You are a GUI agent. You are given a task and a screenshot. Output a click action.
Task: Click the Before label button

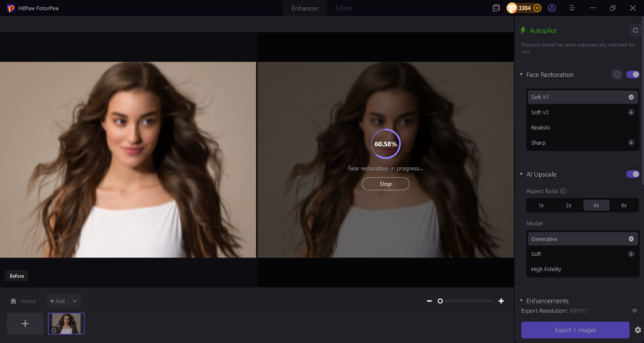tap(17, 276)
